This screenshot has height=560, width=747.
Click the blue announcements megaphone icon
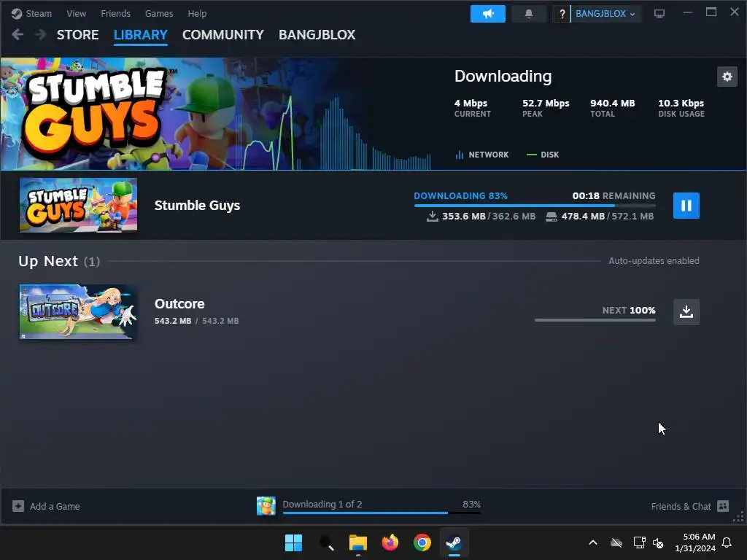488,14
